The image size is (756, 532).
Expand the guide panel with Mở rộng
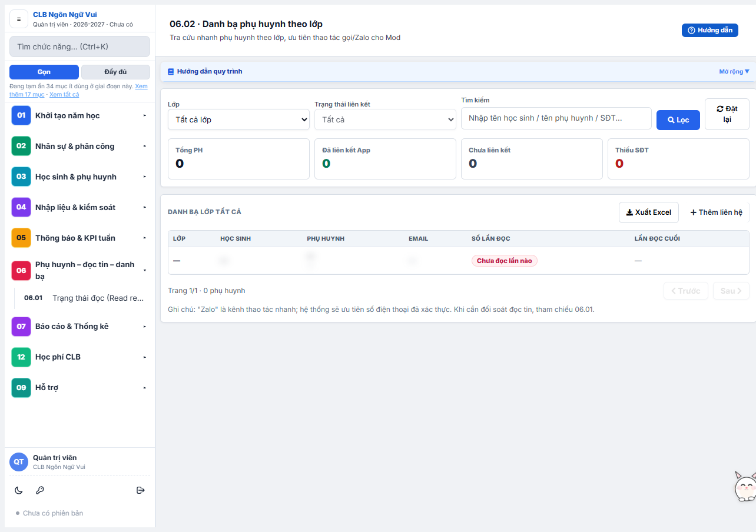click(x=734, y=72)
